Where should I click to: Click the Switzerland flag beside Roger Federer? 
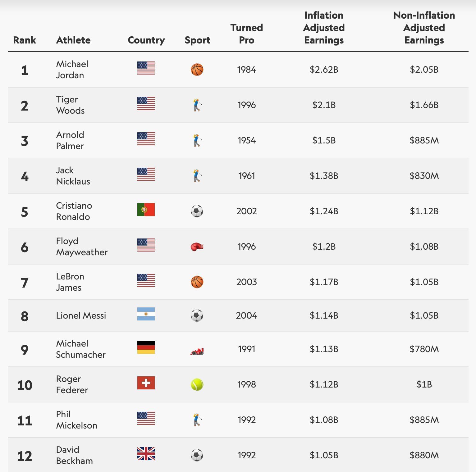click(x=146, y=383)
